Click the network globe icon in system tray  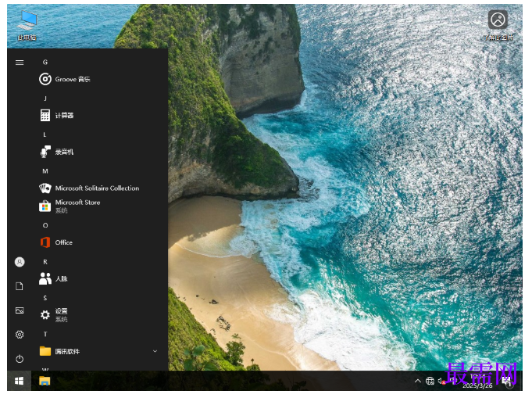[430, 381]
